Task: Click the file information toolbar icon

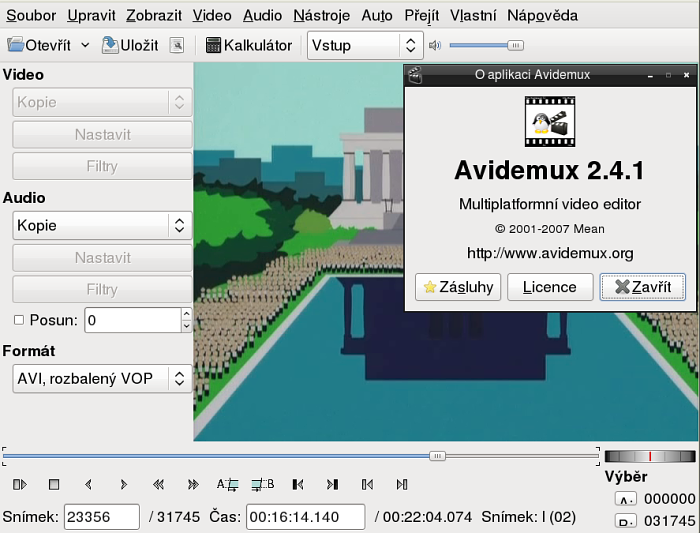Action: [177, 45]
